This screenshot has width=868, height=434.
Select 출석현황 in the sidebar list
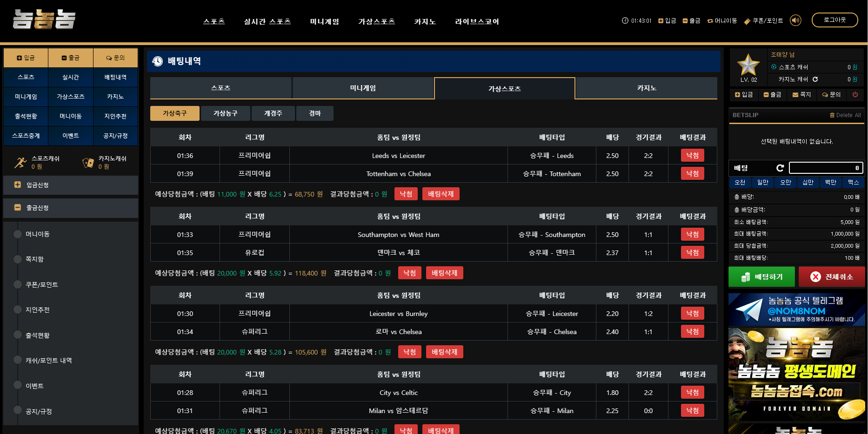(x=38, y=335)
